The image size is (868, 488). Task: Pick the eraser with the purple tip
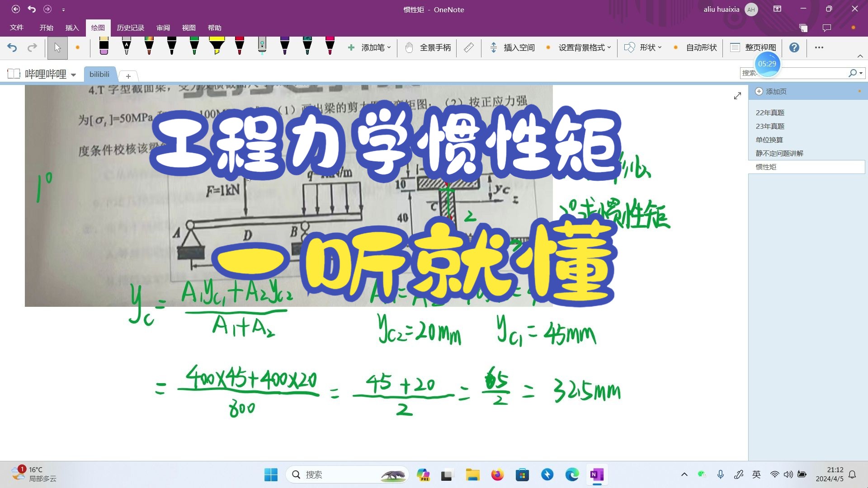pos(104,47)
